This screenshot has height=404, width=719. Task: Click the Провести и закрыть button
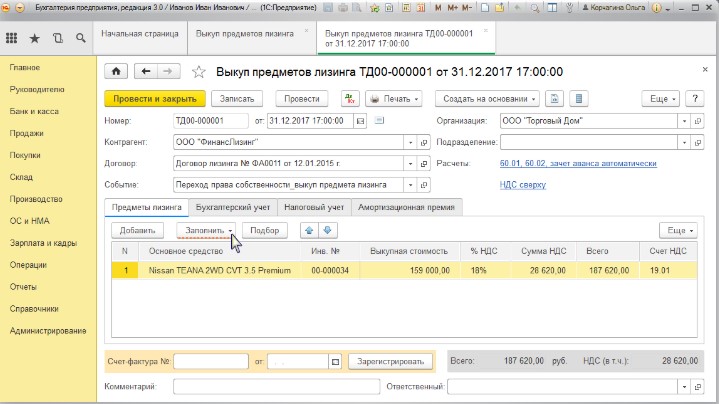(155, 99)
